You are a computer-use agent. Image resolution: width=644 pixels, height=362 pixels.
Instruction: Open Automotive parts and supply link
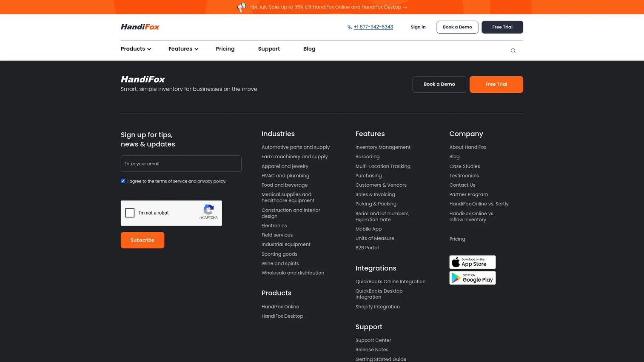coord(296,147)
